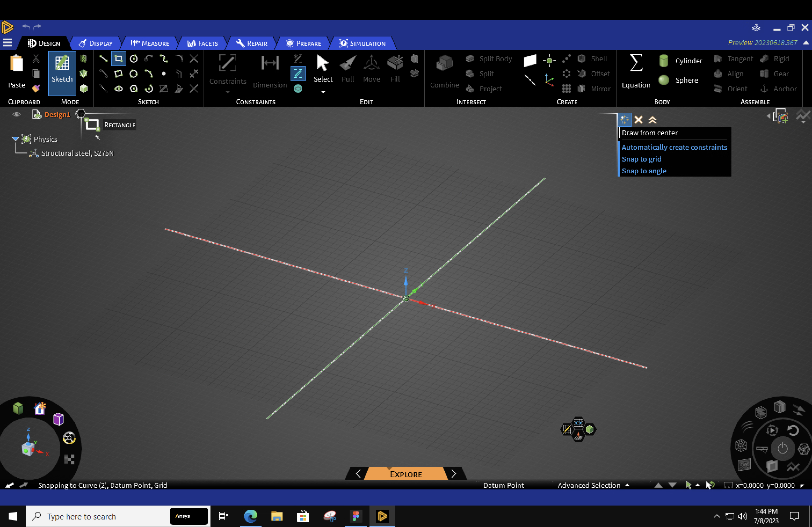Toggle Automatically create constraints option
The image size is (812, 527).
674,147
